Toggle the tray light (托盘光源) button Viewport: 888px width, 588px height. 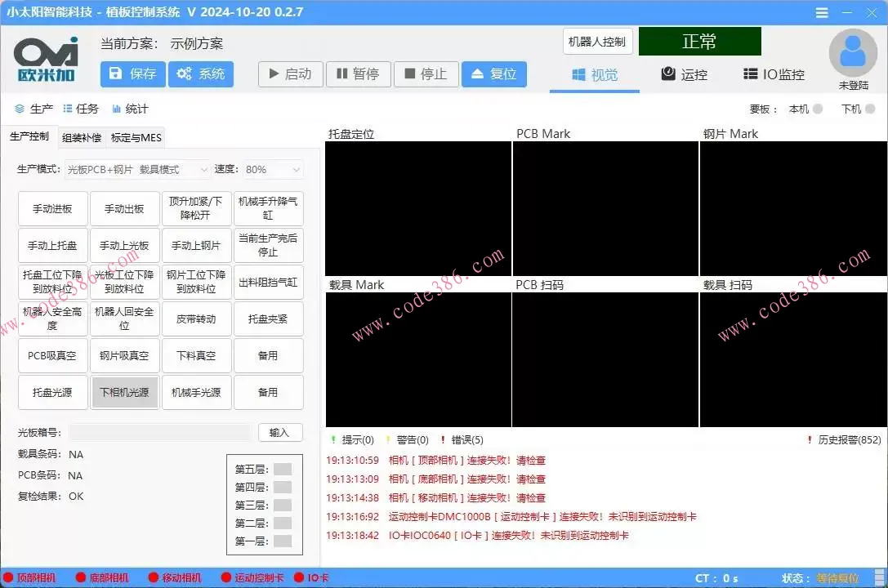tap(52, 393)
